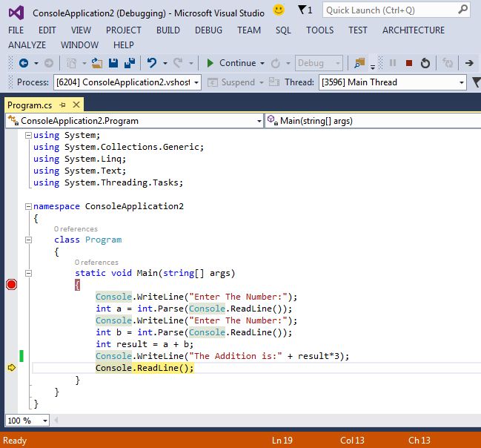Open the toolbar overflow options arrow
481x448 pixels.
point(372,66)
